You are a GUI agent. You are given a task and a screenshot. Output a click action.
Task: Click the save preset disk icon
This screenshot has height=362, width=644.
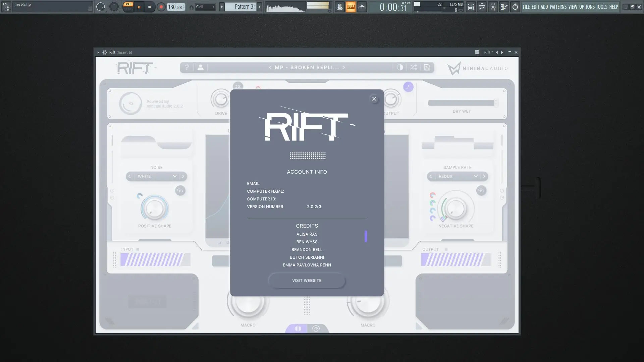click(427, 67)
